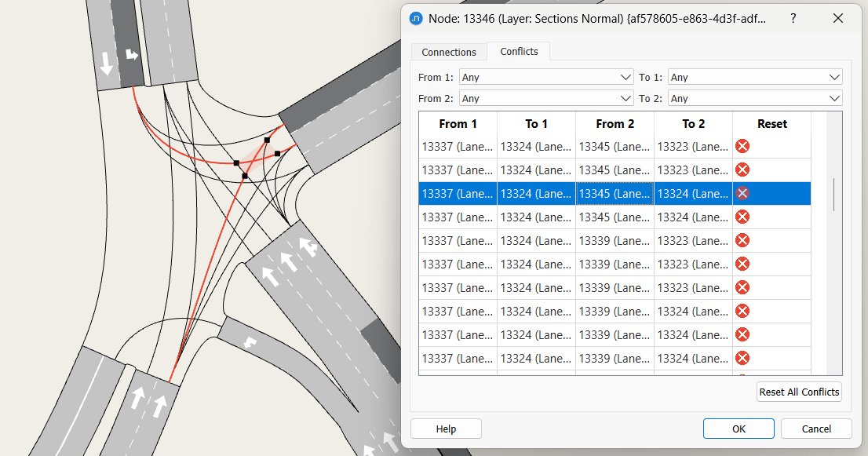868x456 pixels.
Task: Switch to the Connections tab
Action: click(449, 53)
